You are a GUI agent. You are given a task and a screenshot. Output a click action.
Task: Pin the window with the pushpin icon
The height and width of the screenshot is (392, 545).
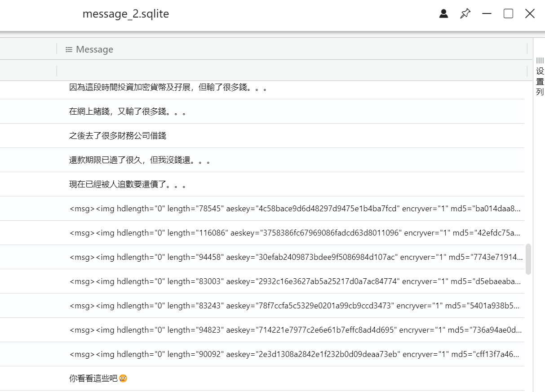point(465,14)
